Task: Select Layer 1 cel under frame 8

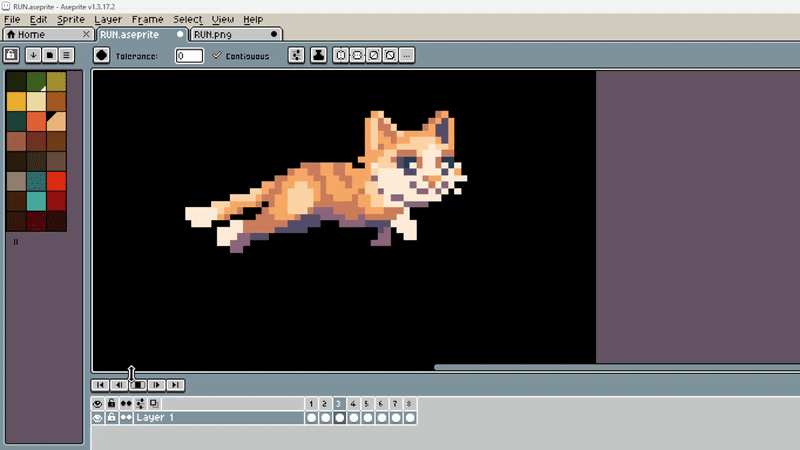Action: click(x=409, y=418)
